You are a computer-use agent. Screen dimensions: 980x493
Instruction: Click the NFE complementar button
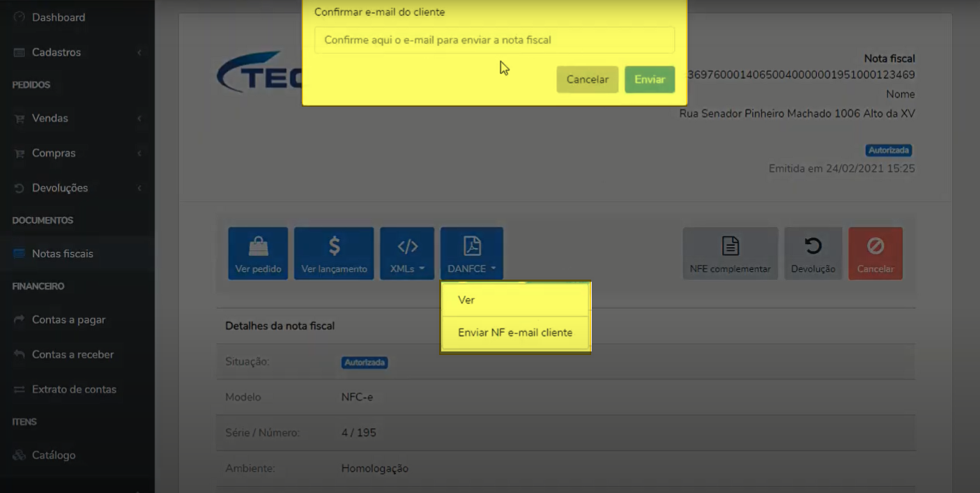pyautogui.click(x=730, y=254)
